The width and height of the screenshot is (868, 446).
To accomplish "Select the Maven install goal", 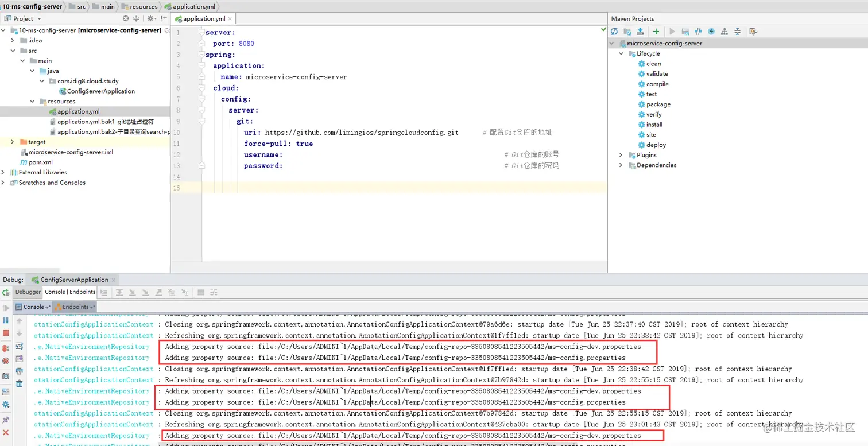I will coord(654,125).
